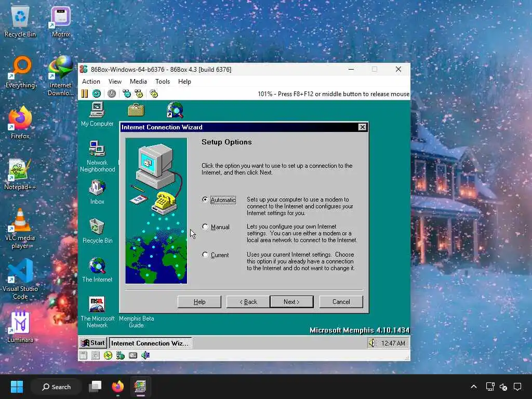The height and width of the screenshot is (399, 532).
Task: Open the Memphis Start menu
Action: (93, 343)
